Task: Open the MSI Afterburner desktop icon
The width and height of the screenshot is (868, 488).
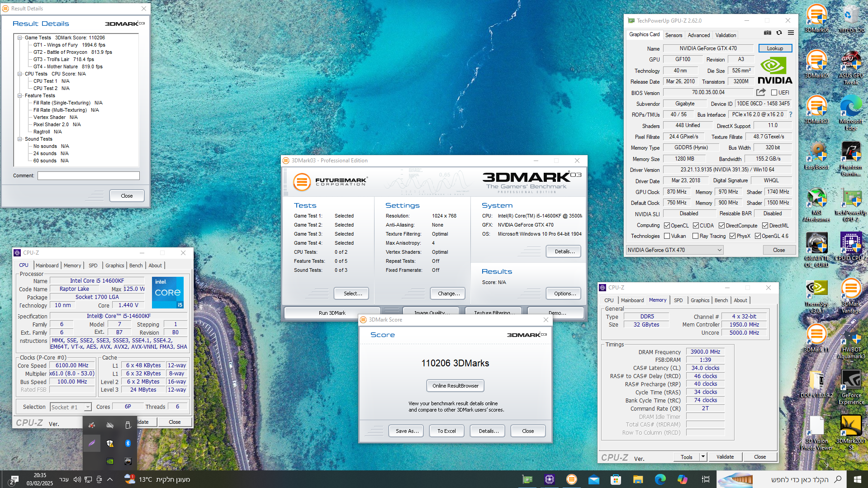Action: 817,204
